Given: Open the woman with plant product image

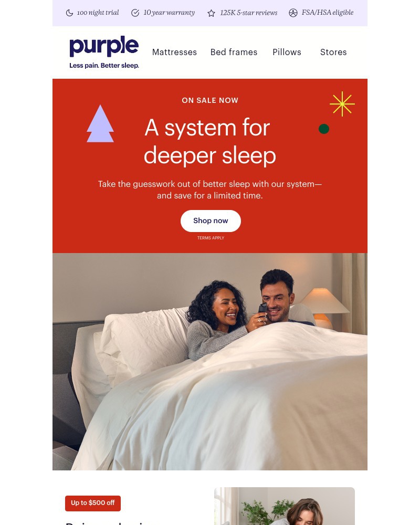Looking at the screenshot, I should tap(285, 506).
